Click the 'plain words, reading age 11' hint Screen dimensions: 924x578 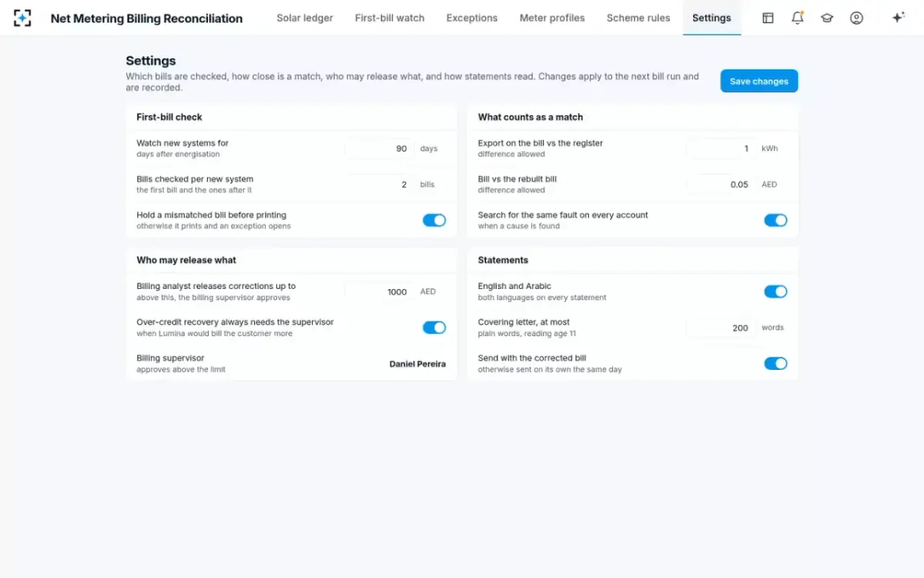point(527,334)
